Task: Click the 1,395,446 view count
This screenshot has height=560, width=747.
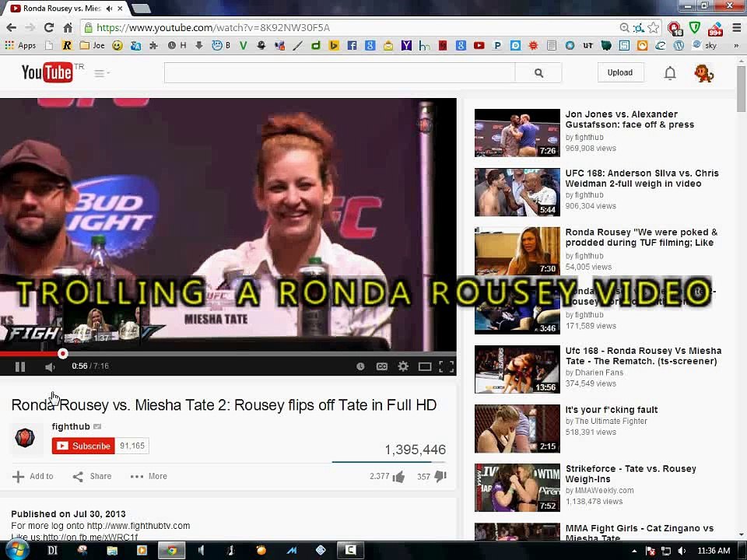Action: click(415, 450)
